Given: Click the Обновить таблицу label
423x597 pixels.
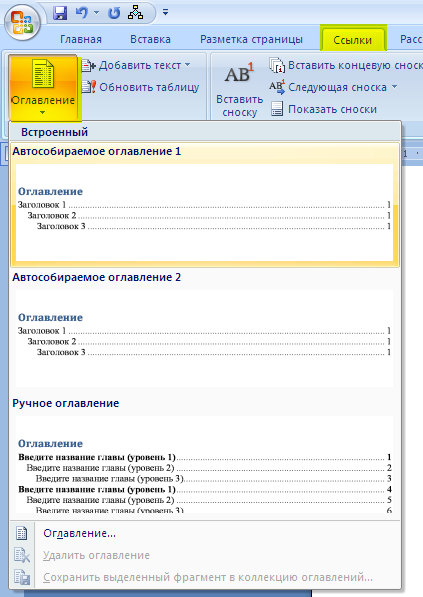Looking at the screenshot, I should pos(149,87).
